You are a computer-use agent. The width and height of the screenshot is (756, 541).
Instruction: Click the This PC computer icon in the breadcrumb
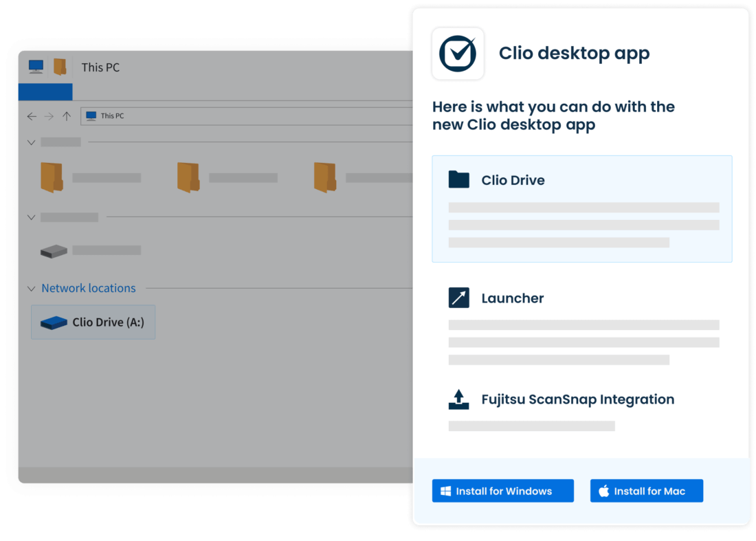click(x=90, y=115)
